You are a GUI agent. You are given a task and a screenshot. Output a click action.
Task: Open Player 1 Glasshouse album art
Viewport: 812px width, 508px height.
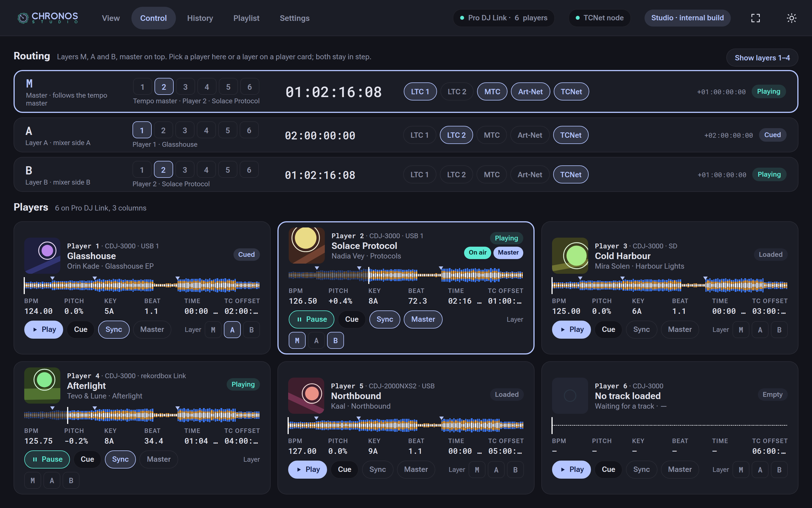pyautogui.click(x=42, y=256)
